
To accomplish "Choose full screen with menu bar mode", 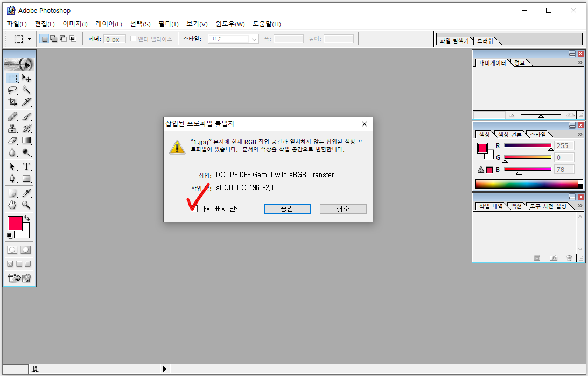I will click(x=19, y=264).
